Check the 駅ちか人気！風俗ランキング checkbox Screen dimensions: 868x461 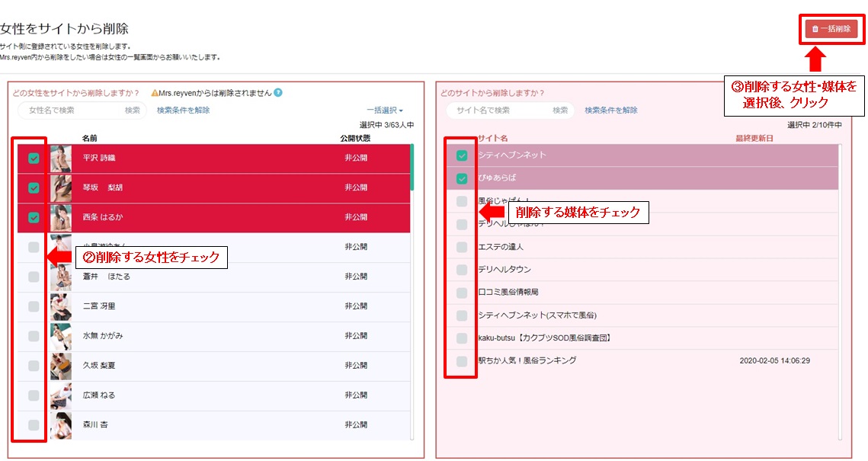tap(462, 361)
